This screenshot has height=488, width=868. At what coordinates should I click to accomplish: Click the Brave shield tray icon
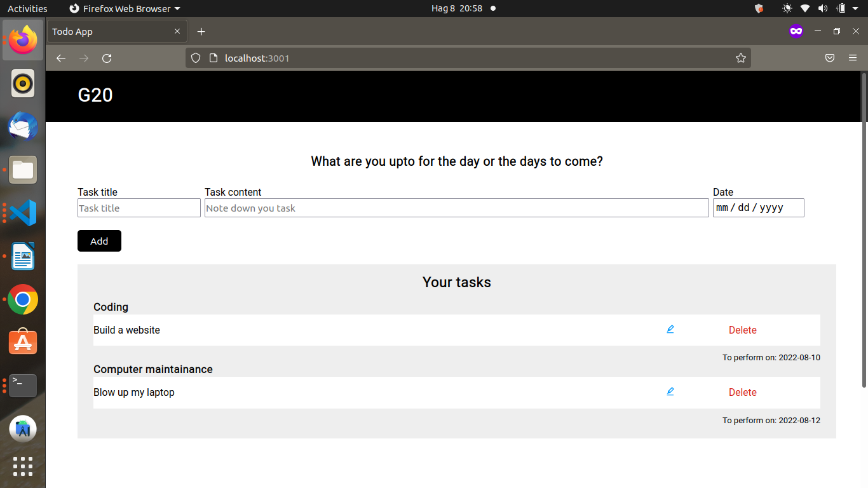(x=759, y=9)
